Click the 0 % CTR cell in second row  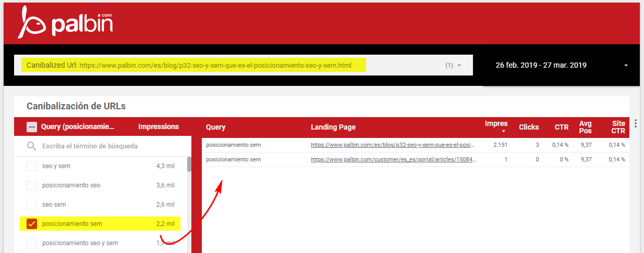coord(564,159)
